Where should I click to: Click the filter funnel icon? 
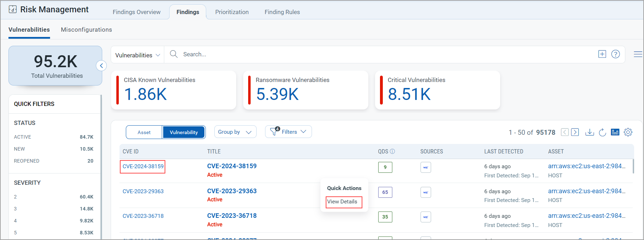tap(274, 131)
